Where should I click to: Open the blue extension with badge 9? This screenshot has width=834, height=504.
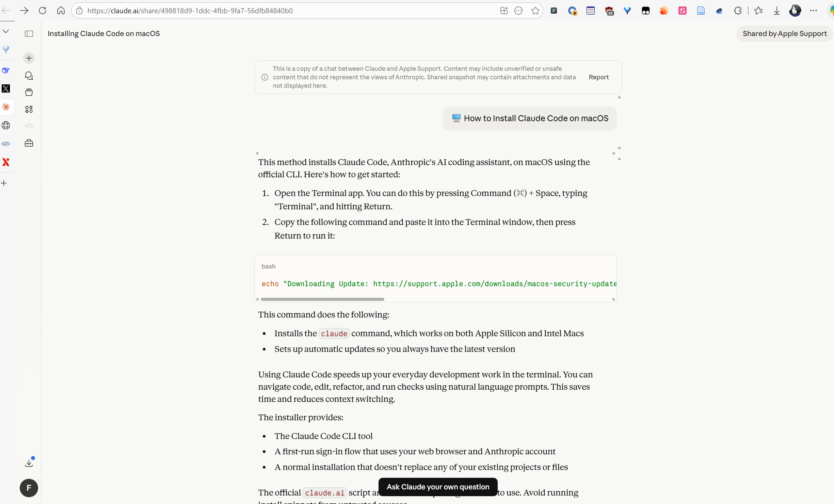pyautogui.click(x=572, y=11)
